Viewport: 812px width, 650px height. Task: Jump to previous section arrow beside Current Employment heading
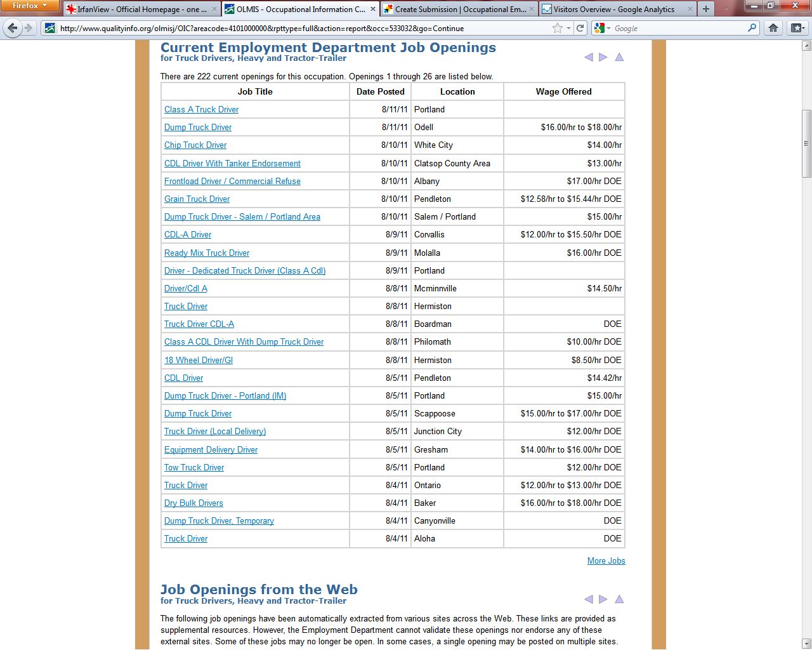[x=588, y=57]
